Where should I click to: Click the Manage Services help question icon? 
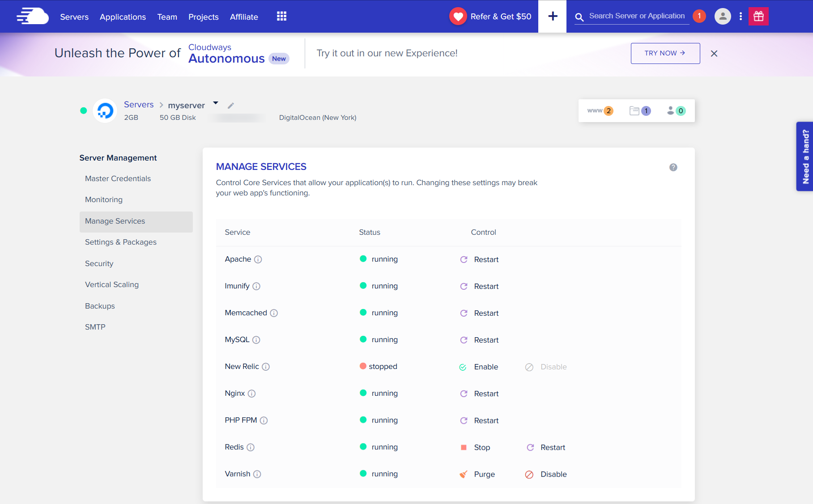click(x=673, y=167)
